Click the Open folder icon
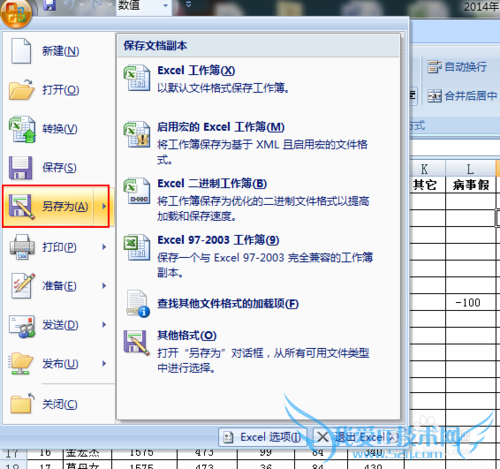The image size is (500, 469). click(x=22, y=89)
